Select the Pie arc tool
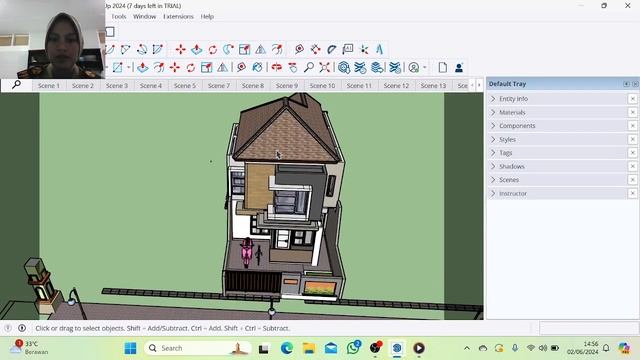The image size is (640, 360). pyautogui.click(x=158, y=50)
